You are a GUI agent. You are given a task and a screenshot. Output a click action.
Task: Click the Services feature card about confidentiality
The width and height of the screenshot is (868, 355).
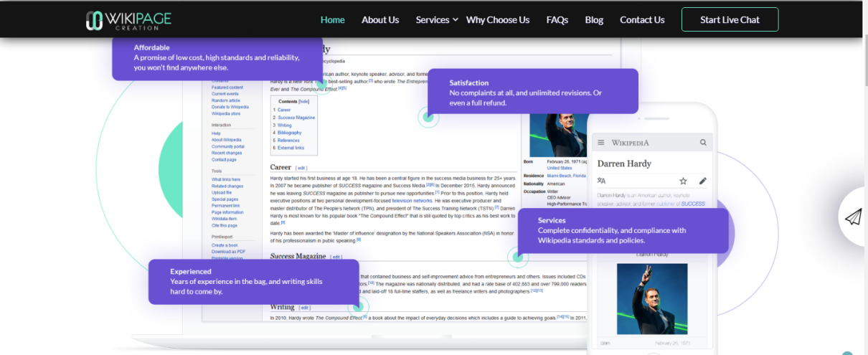coord(623,230)
